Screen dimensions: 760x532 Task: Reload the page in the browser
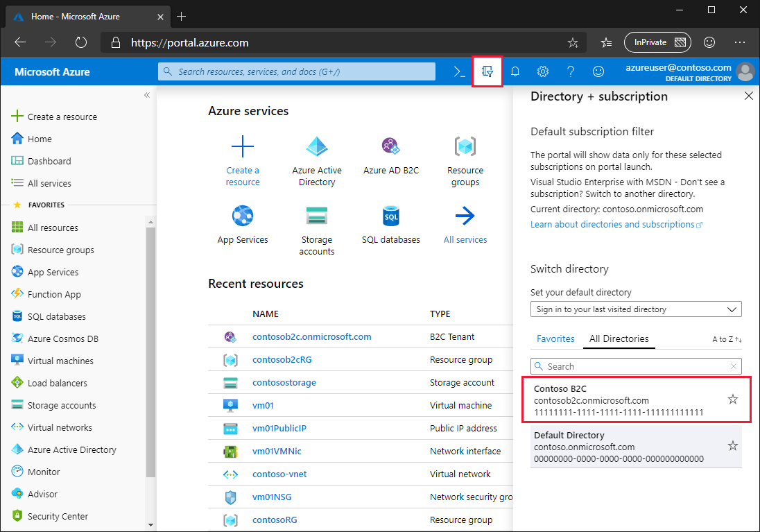[x=81, y=43]
